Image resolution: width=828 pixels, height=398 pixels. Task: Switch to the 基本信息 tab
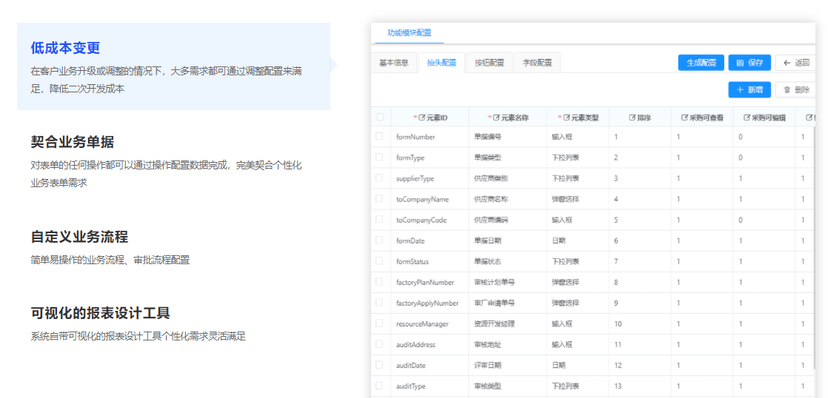coord(394,63)
